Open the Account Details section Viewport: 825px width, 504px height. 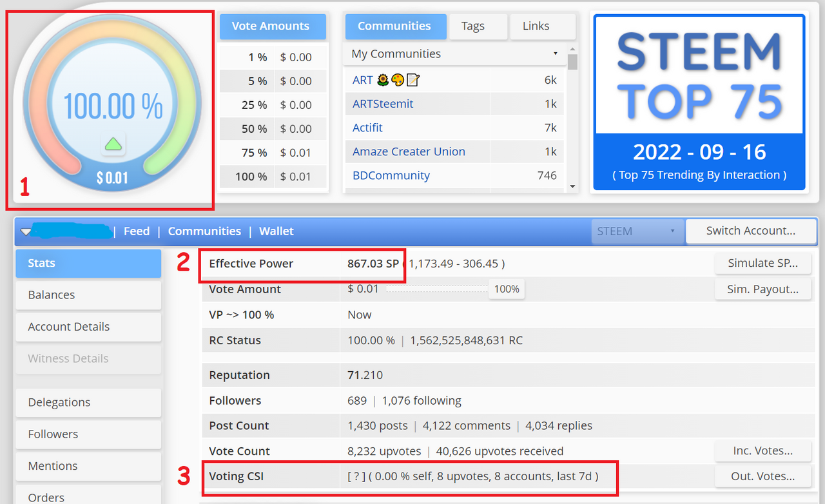88,327
